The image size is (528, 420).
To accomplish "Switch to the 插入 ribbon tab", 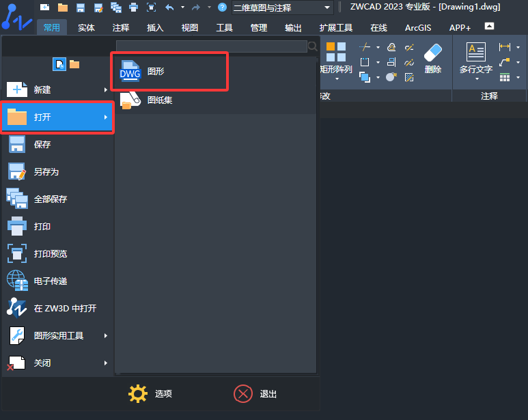I will [155, 27].
